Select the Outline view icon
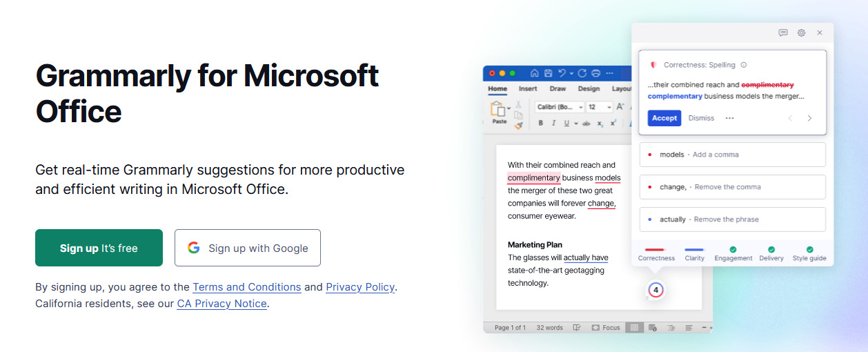Viewport: 868px width, 352px height. click(671, 328)
